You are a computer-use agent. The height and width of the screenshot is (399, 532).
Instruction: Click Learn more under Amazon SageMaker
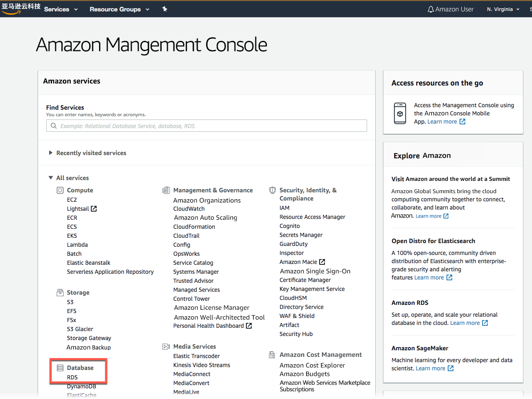pyautogui.click(x=431, y=368)
